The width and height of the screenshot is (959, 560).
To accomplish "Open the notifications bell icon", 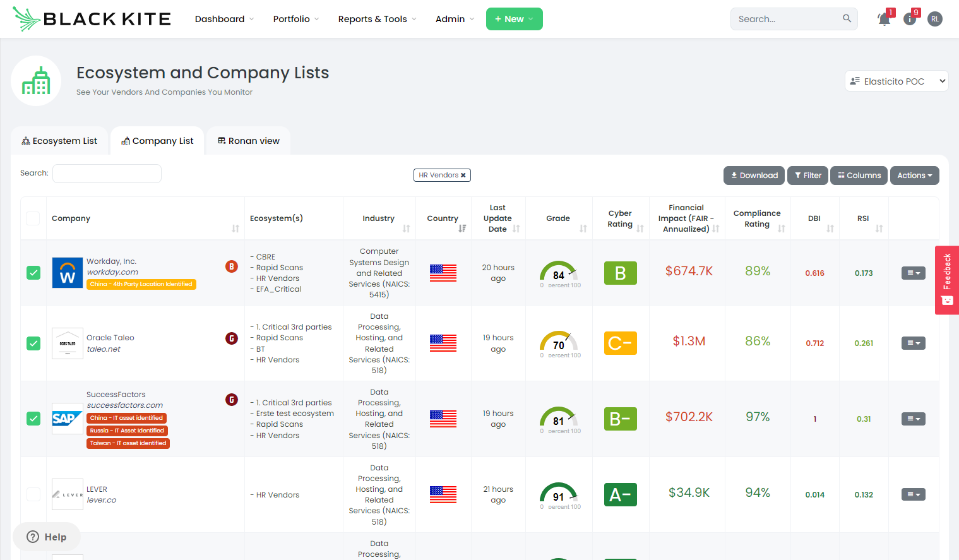I will pos(885,19).
